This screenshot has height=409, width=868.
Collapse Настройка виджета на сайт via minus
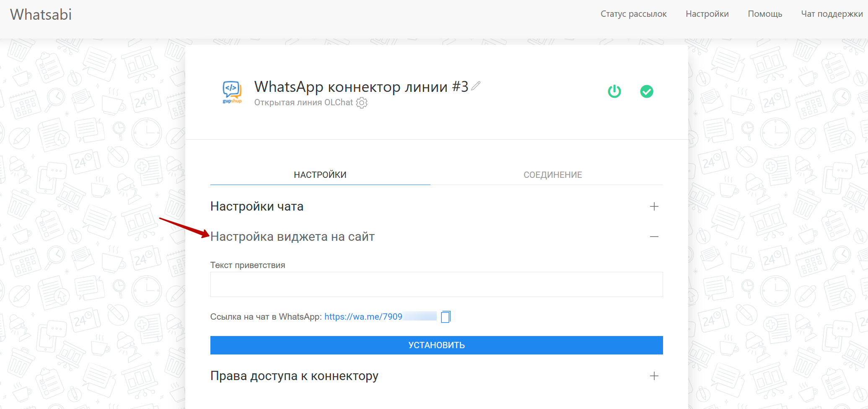654,237
